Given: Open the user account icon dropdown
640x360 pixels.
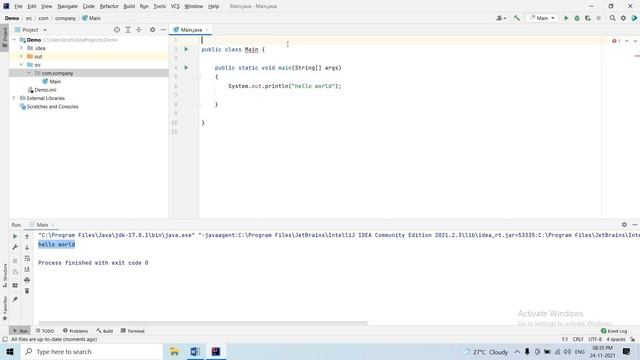Looking at the screenshot, I should (x=501, y=18).
